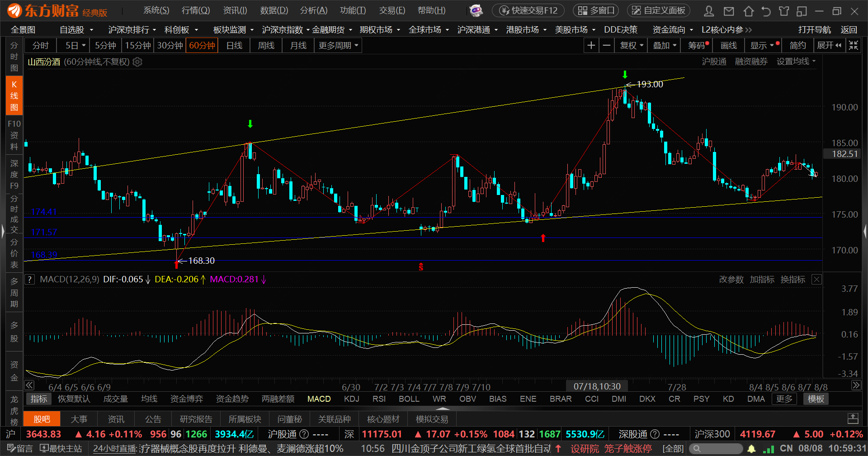The image size is (868, 456).
Task: Click the undo/back arrow icon in title bar
Action: pos(766,11)
